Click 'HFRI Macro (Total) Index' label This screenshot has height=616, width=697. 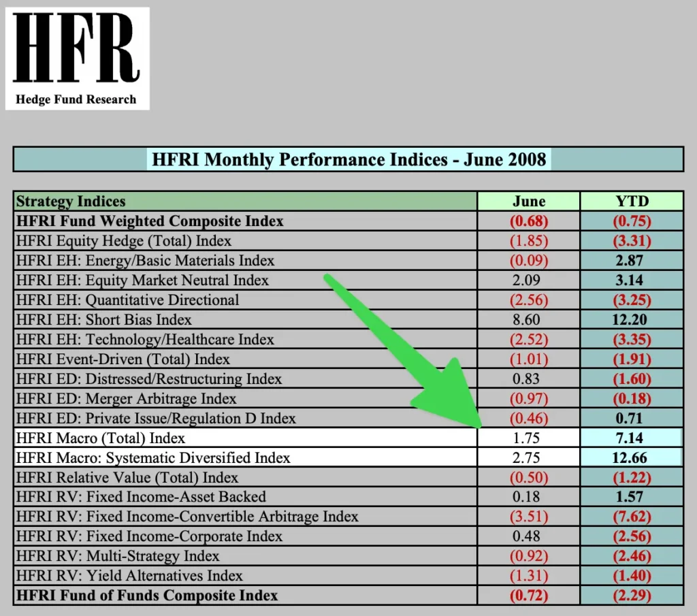101,438
